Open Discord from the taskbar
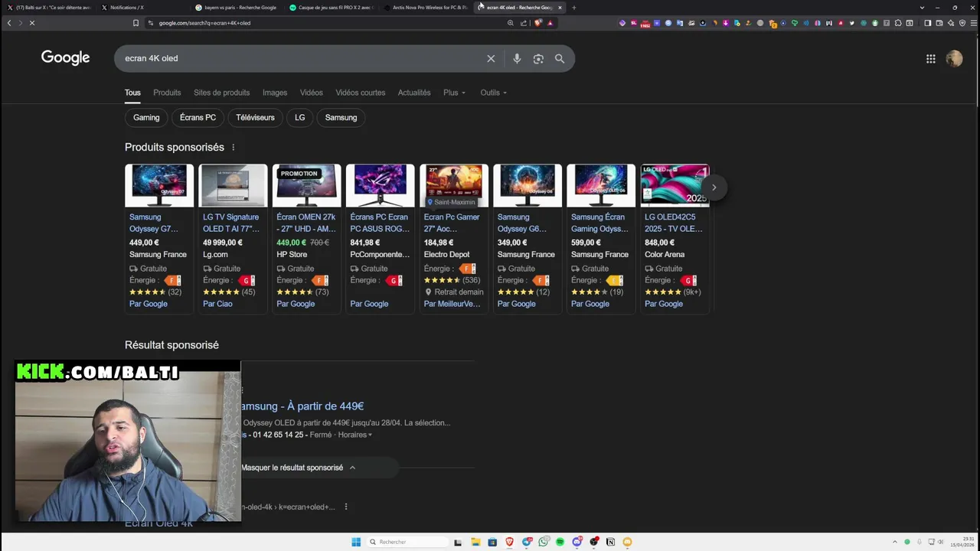The height and width of the screenshot is (551, 980). 577,542
